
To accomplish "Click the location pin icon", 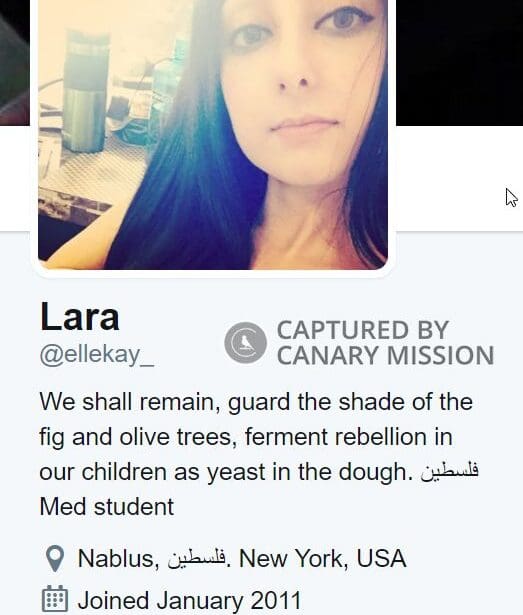I will pos(55,558).
